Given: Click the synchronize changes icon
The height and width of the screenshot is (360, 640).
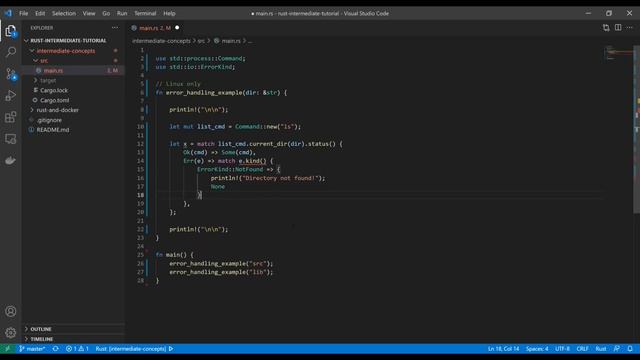Looking at the screenshot, I should [56, 349].
